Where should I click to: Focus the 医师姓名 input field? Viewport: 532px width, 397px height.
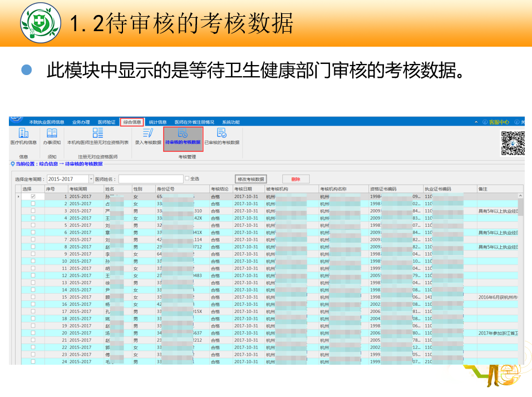(150, 179)
